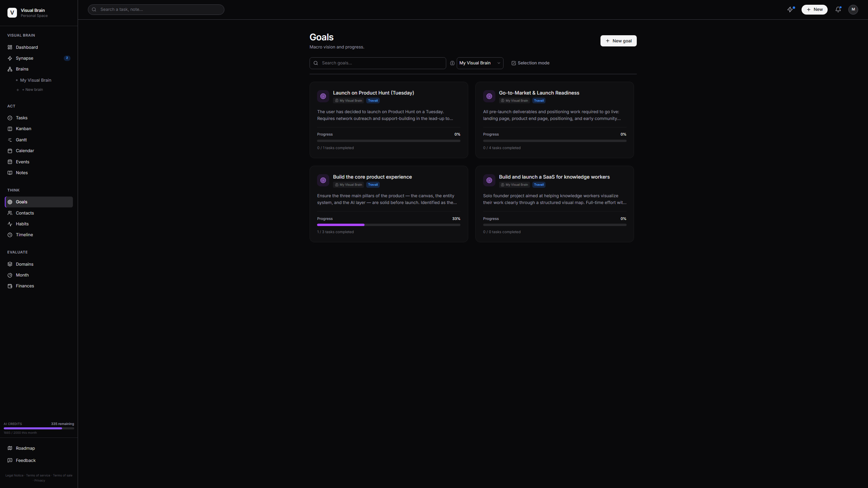This screenshot has height=488, width=868.
Task: Click the target icon on Build core product goal
Action: pyautogui.click(x=323, y=180)
